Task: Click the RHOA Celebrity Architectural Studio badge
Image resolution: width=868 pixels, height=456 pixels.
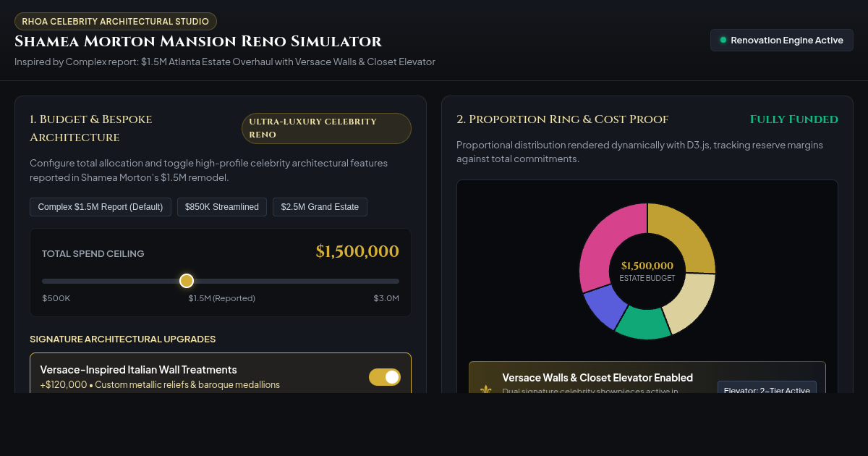Action: (x=116, y=22)
